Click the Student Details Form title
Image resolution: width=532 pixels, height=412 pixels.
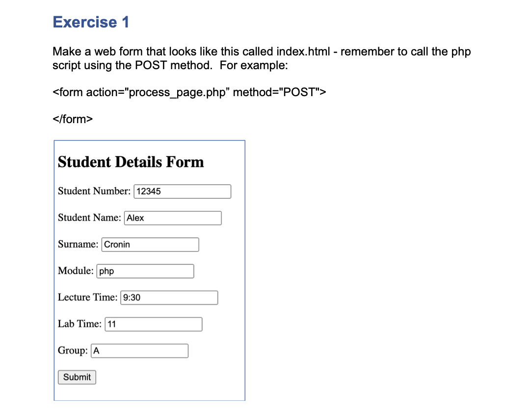coord(131,162)
